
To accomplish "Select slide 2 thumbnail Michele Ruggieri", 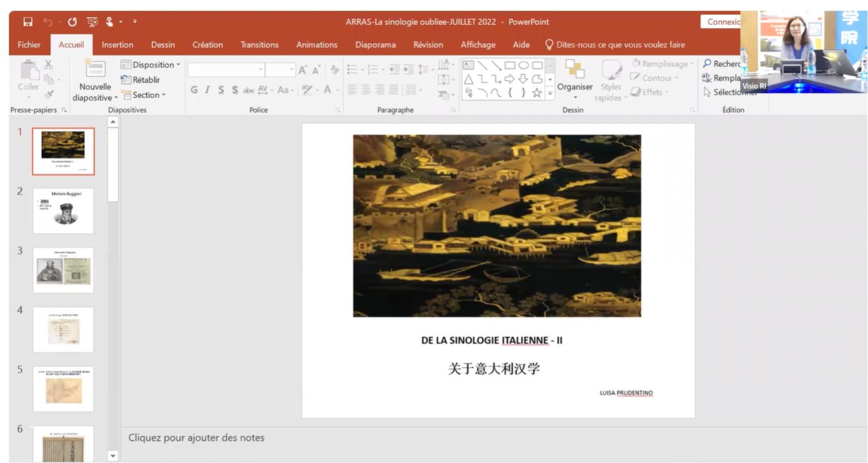I will 63,211.
